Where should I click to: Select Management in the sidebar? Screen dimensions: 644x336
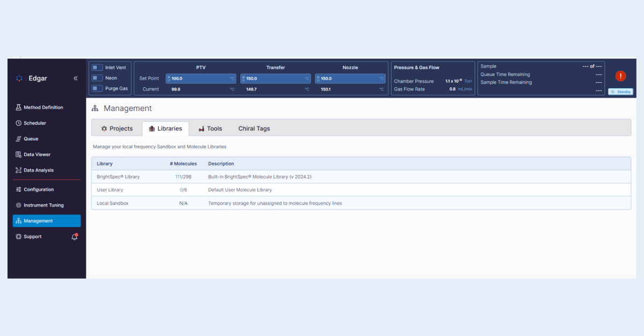[47, 221]
